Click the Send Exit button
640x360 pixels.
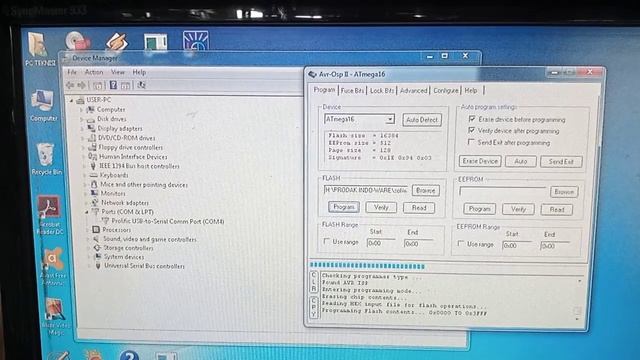coord(561,162)
